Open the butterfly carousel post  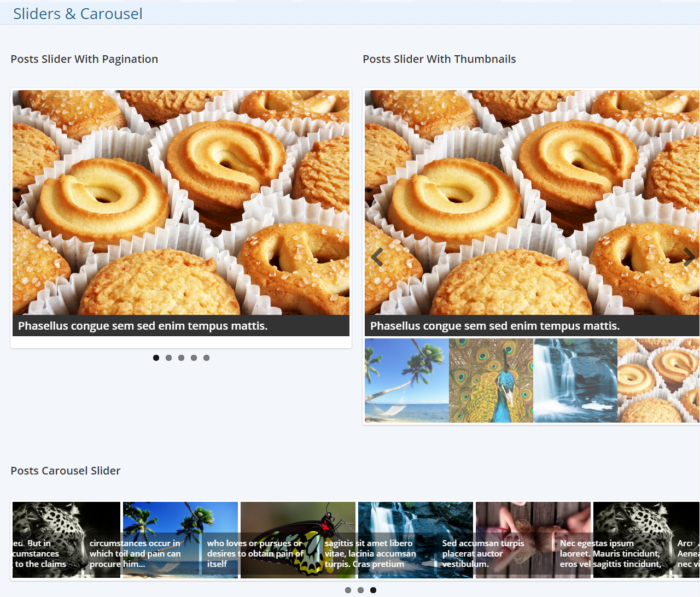pos(297,540)
